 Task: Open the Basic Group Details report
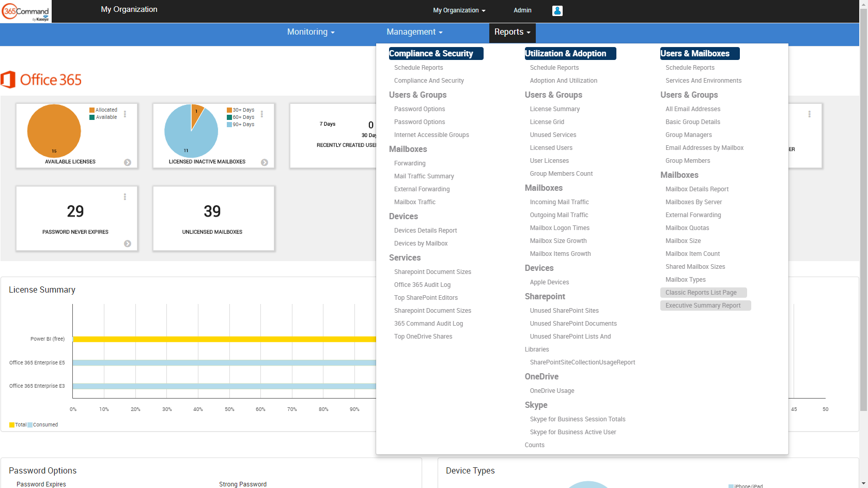[693, 122]
